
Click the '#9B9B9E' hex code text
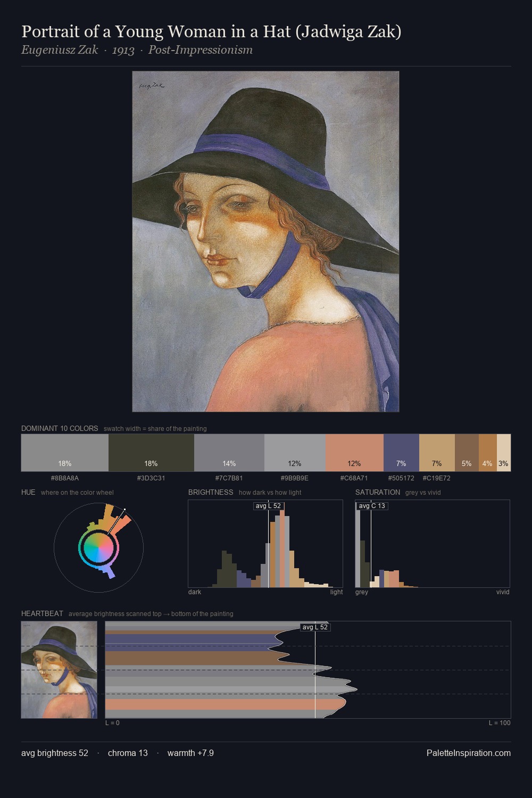pyautogui.click(x=295, y=478)
